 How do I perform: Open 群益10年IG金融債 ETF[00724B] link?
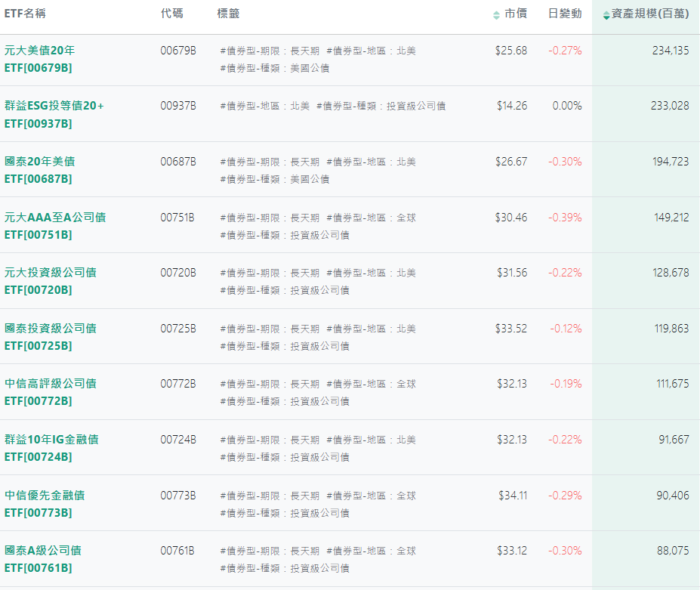[x=51, y=448]
